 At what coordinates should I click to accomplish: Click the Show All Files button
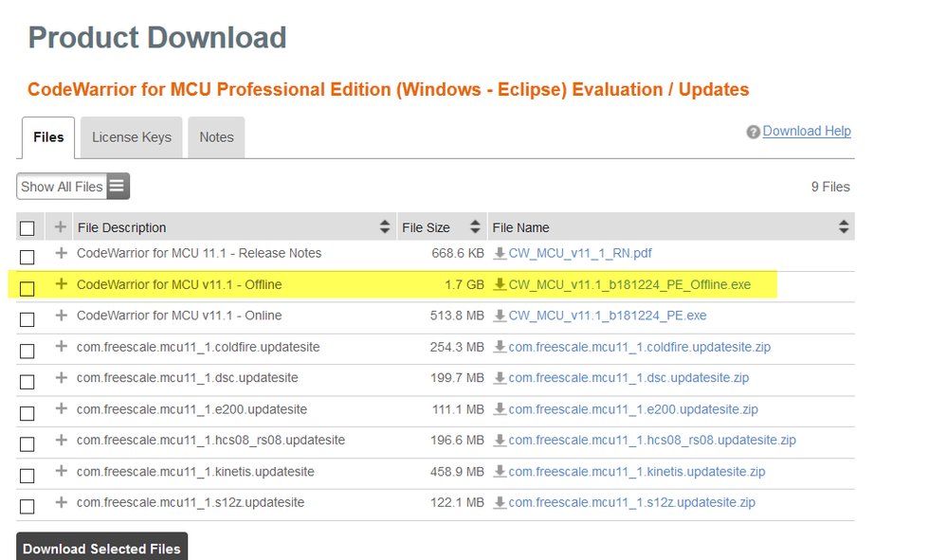coord(73,187)
